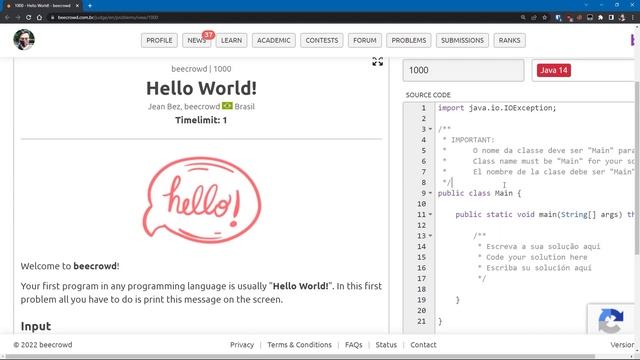Click the 'Jean Bez, beecrowd' author text
Viewport: 640px width, 360px height.
pos(184,106)
